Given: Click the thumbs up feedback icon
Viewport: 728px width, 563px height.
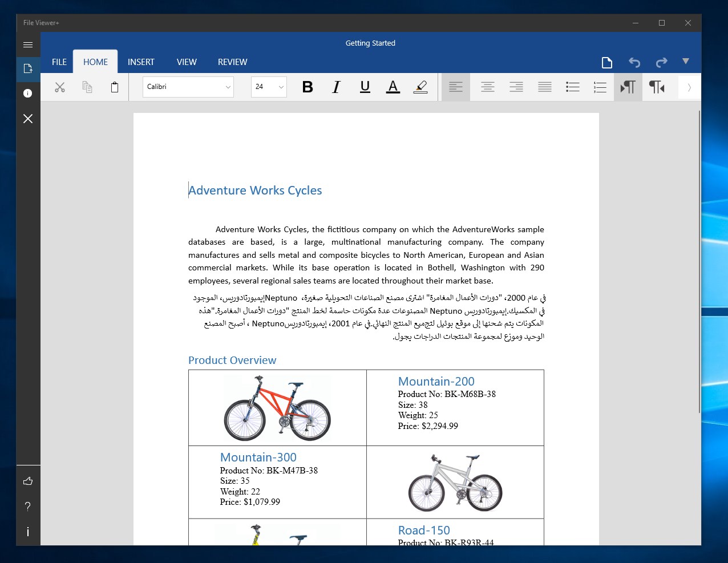Looking at the screenshot, I should [x=28, y=481].
